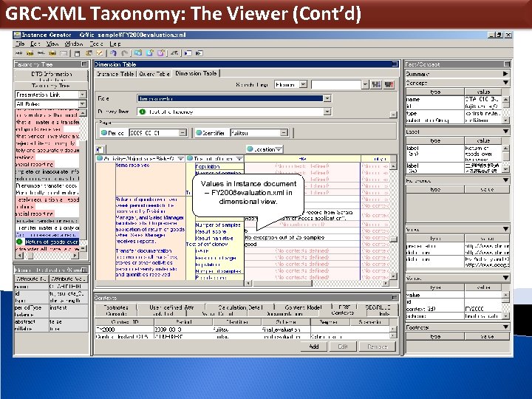Select the Return of goods over tree item
This screenshot has width=532, height=399.
coord(52,242)
